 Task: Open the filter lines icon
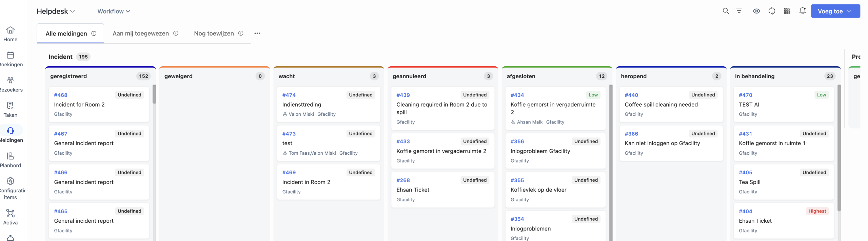coord(739,11)
